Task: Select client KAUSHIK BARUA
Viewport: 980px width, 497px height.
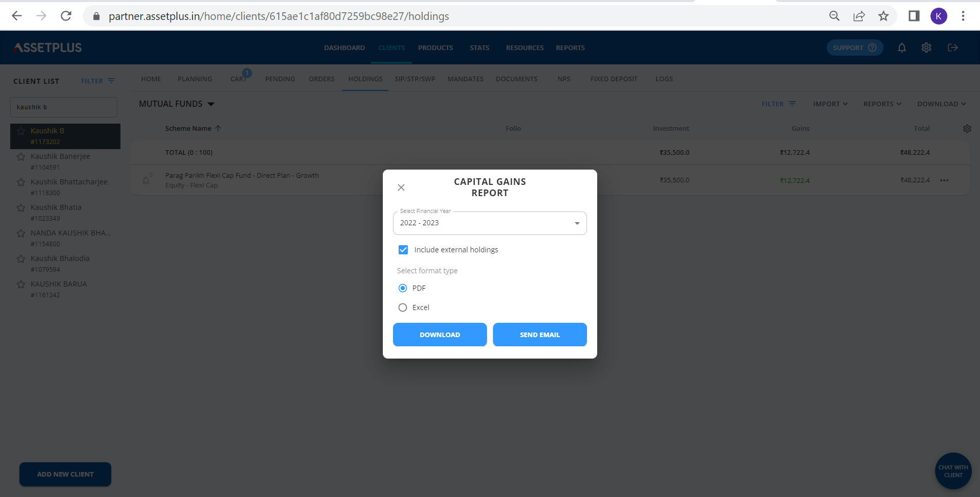Action: click(x=65, y=290)
